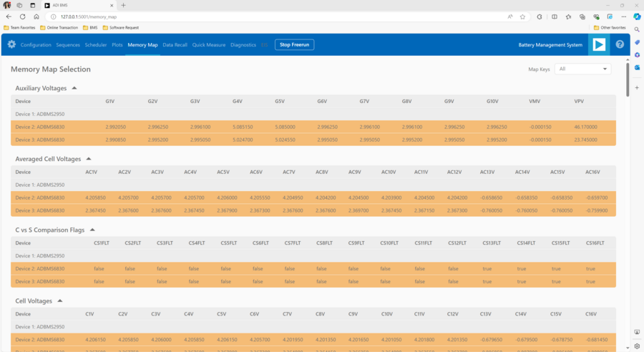Collapse the Averaged Cell Voltages section
Screen dimensions: 644x352
click(x=89, y=159)
